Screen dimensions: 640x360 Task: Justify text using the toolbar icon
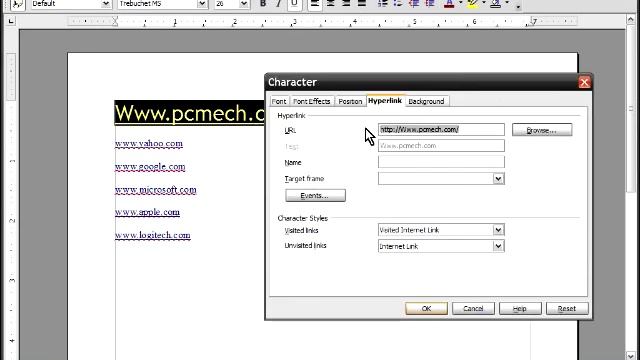362,4
